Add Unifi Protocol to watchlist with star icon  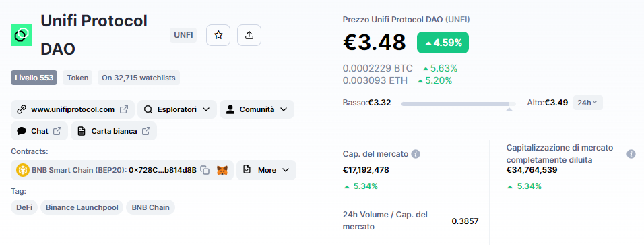(x=218, y=35)
